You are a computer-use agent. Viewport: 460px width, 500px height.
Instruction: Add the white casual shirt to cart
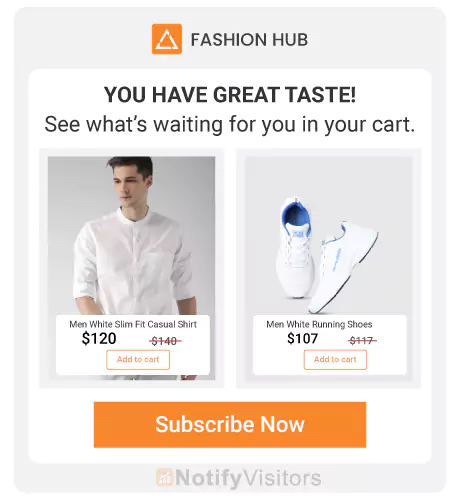(138, 360)
